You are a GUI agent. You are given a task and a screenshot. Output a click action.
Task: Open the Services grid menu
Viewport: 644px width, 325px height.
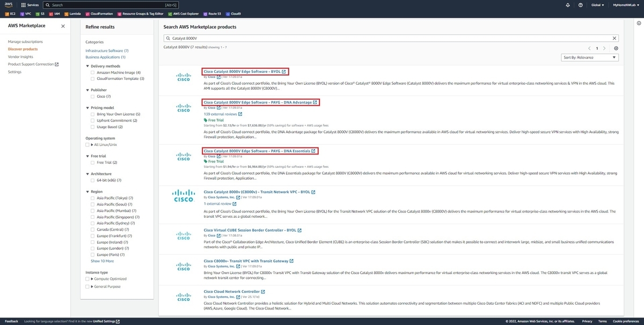[31, 5]
